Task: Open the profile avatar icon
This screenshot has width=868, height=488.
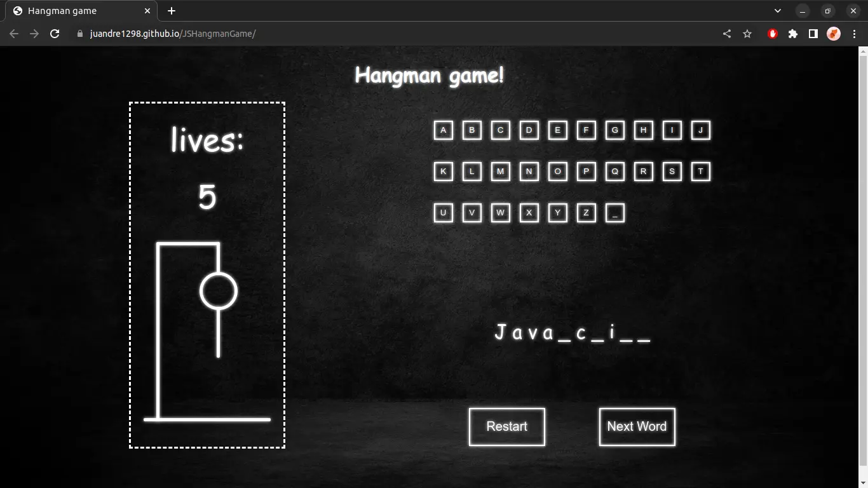Action: click(834, 34)
